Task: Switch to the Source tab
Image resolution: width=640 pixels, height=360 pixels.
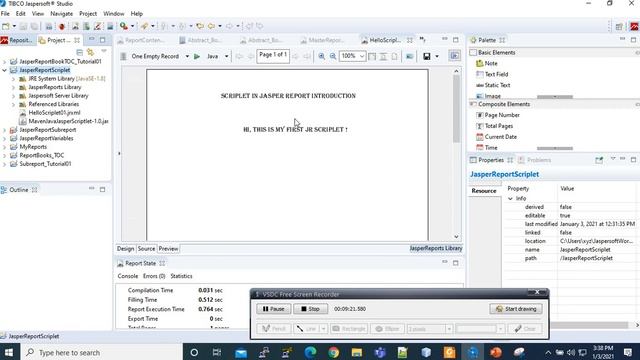Action: 146,249
